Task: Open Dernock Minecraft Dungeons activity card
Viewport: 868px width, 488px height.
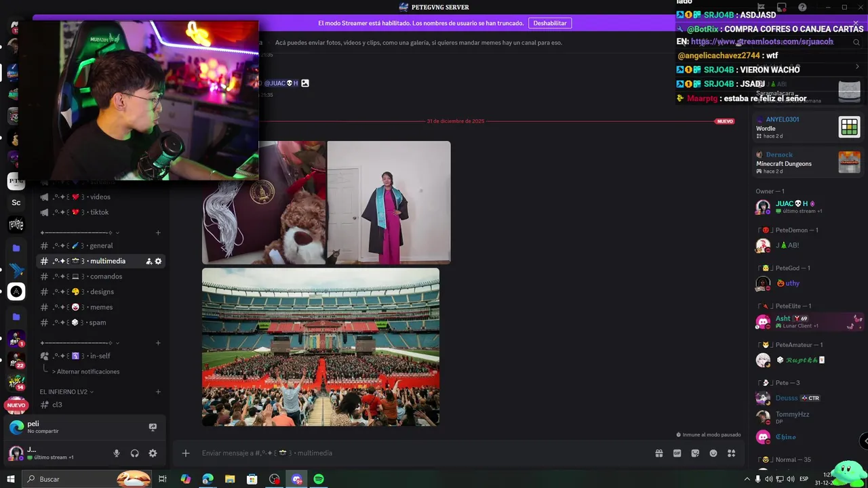Action: [807, 163]
